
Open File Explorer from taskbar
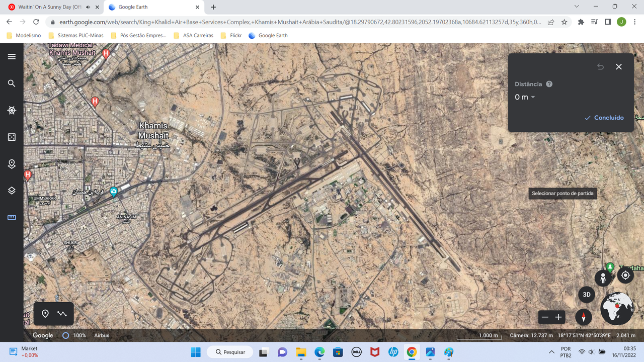point(301,352)
